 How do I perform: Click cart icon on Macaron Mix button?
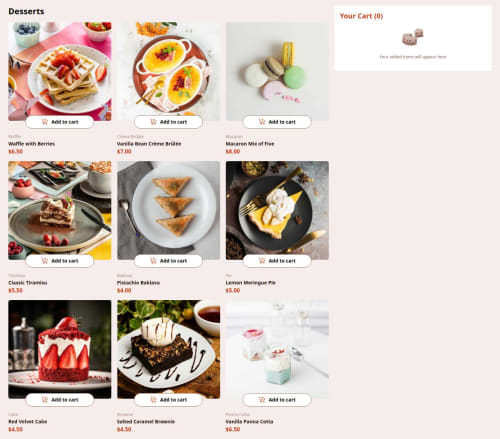(262, 122)
